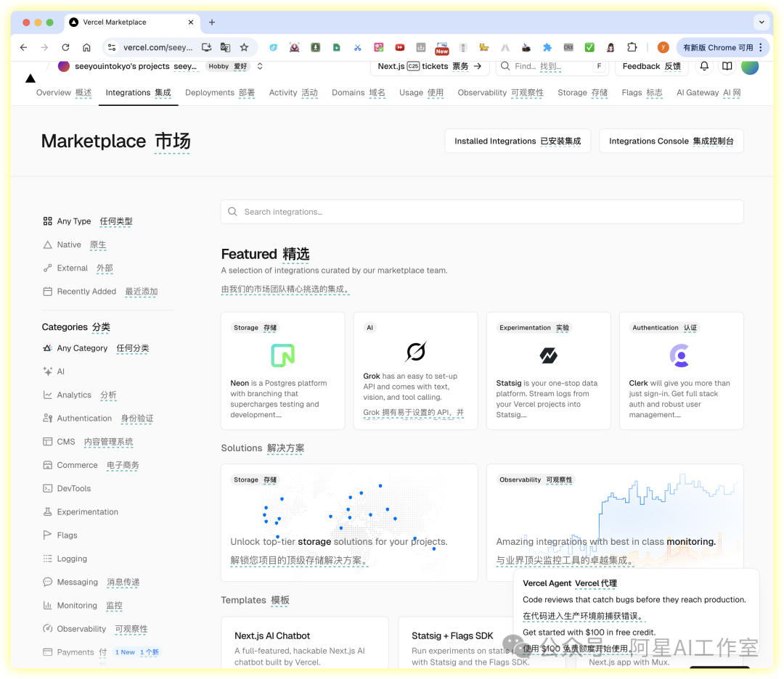Switch to the Overview tab
Screen dimensions: 784x679
click(63, 92)
